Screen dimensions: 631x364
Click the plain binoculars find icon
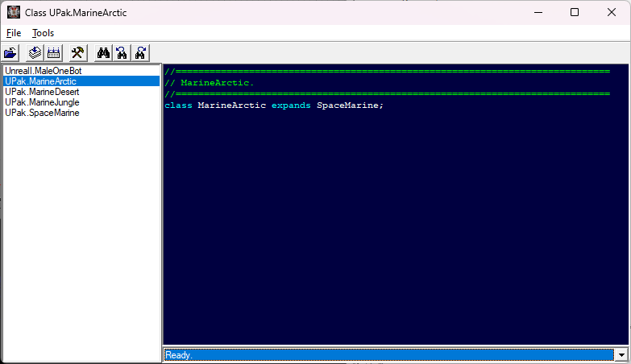pyautogui.click(x=103, y=52)
